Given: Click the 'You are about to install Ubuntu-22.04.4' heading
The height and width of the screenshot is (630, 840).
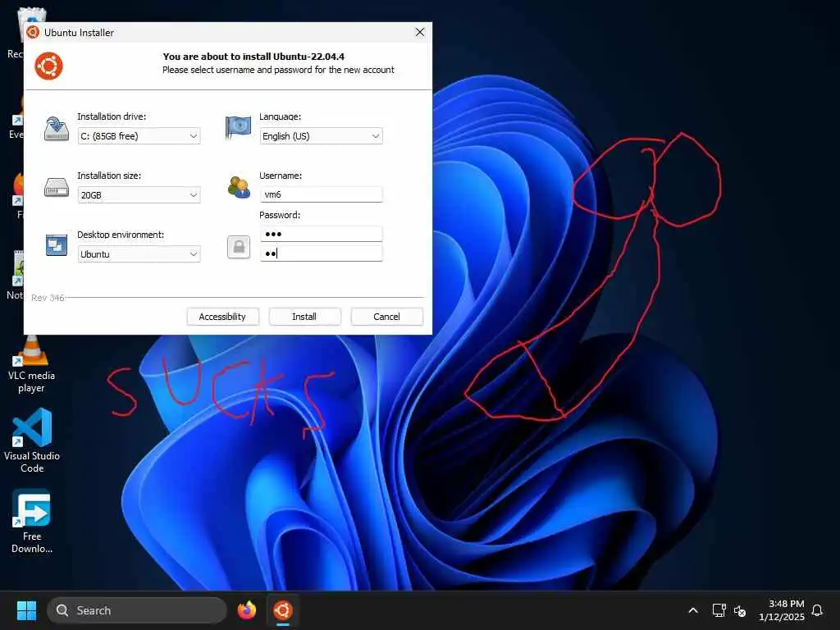Looking at the screenshot, I should (x=253, y=57).
